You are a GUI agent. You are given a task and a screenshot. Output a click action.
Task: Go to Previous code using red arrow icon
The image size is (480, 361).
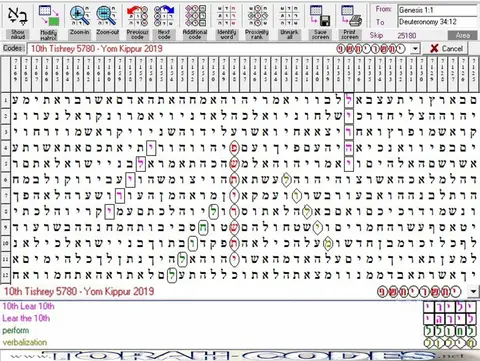pos(137,16)
